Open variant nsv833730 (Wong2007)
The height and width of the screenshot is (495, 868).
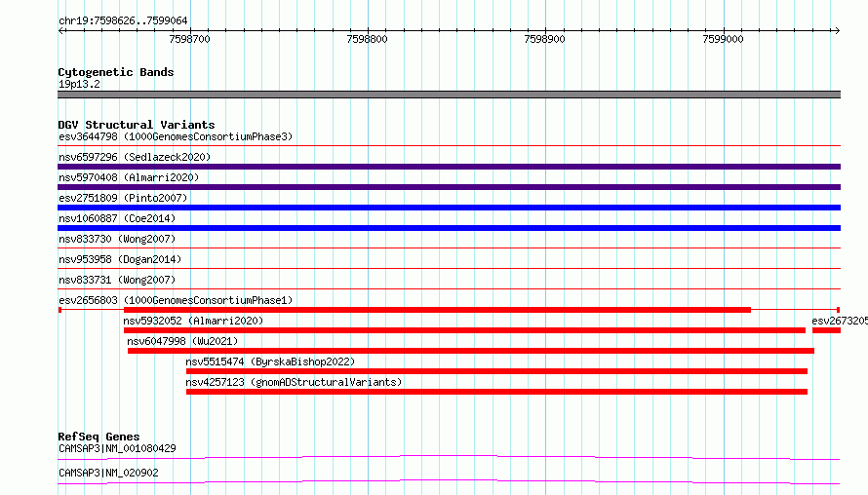coord(117,239)
